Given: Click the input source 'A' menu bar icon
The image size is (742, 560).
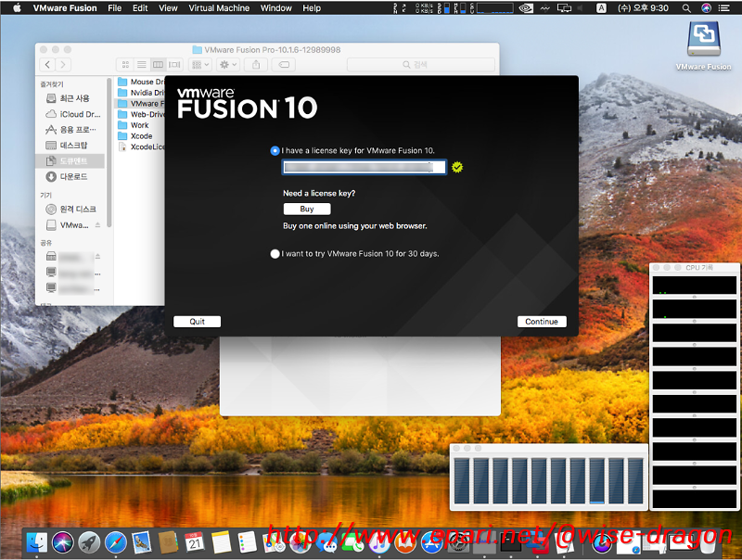Looking at the screenshot, I should 601,8.
